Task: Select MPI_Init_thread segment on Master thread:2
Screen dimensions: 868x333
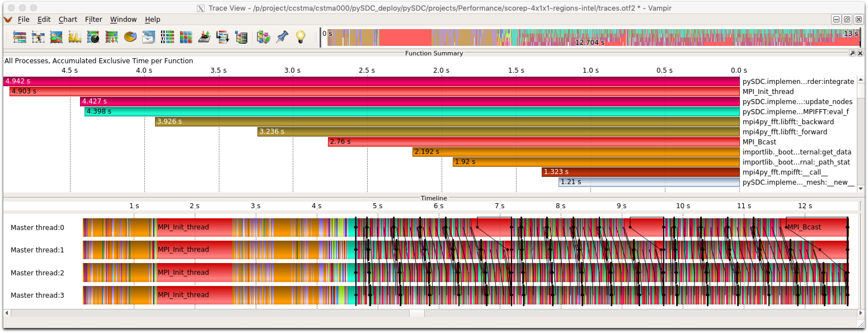Action: tap(194, 272)
